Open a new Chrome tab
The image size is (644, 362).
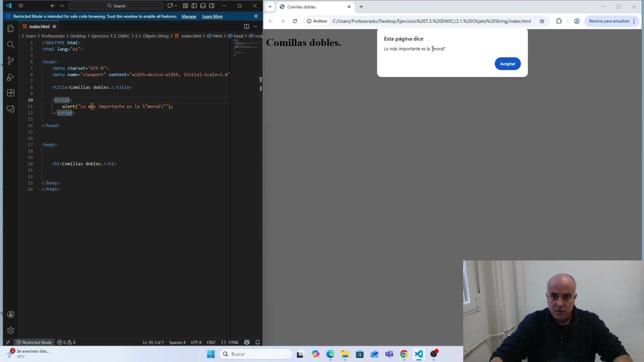click(361, 7)
